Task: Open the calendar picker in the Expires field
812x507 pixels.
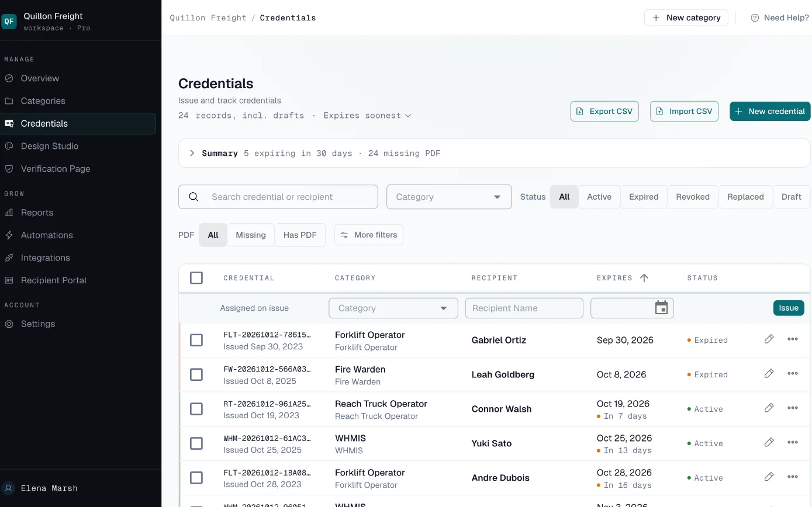Action: (x=661, y=308)
